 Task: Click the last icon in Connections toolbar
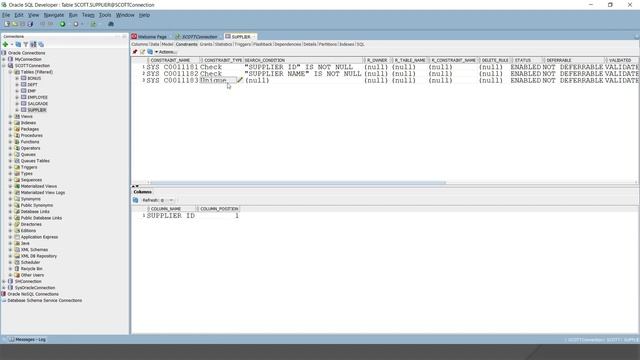coord(41,44)
